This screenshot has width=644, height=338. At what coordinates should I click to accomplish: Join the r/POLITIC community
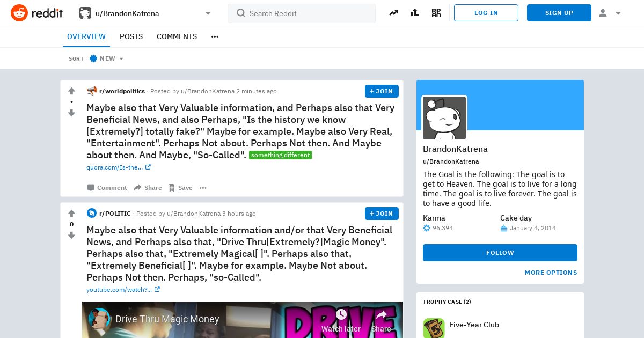[x=382, y=214]
